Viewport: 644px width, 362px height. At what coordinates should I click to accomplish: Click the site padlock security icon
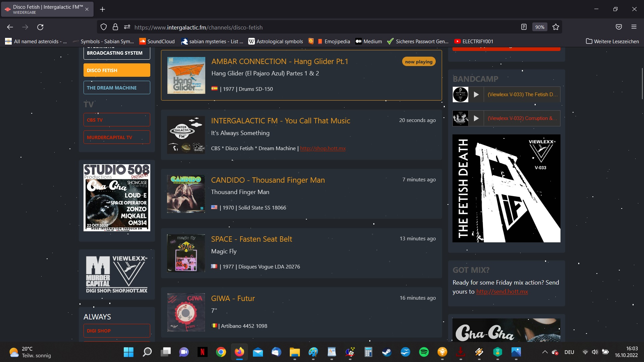tap(115, 27)
